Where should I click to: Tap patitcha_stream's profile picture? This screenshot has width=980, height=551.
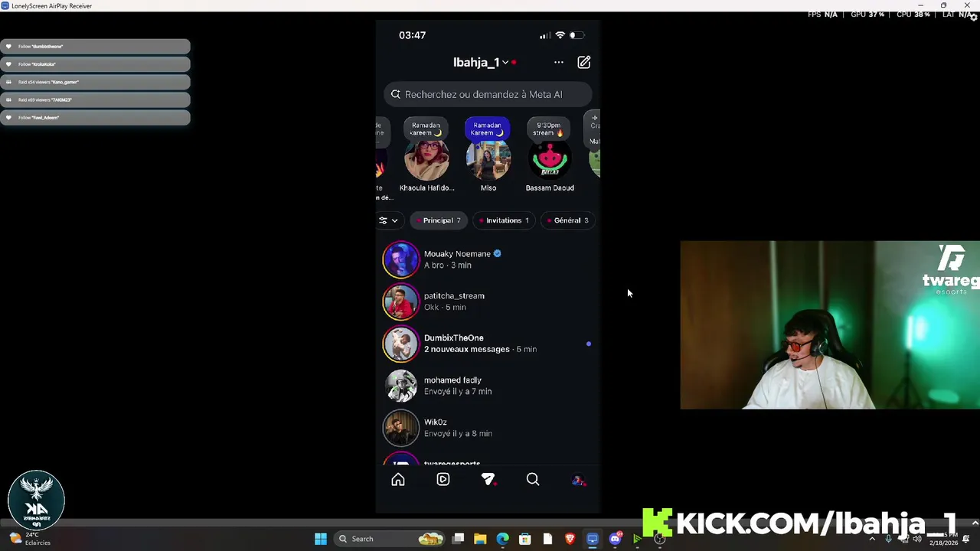click(401, 302)
